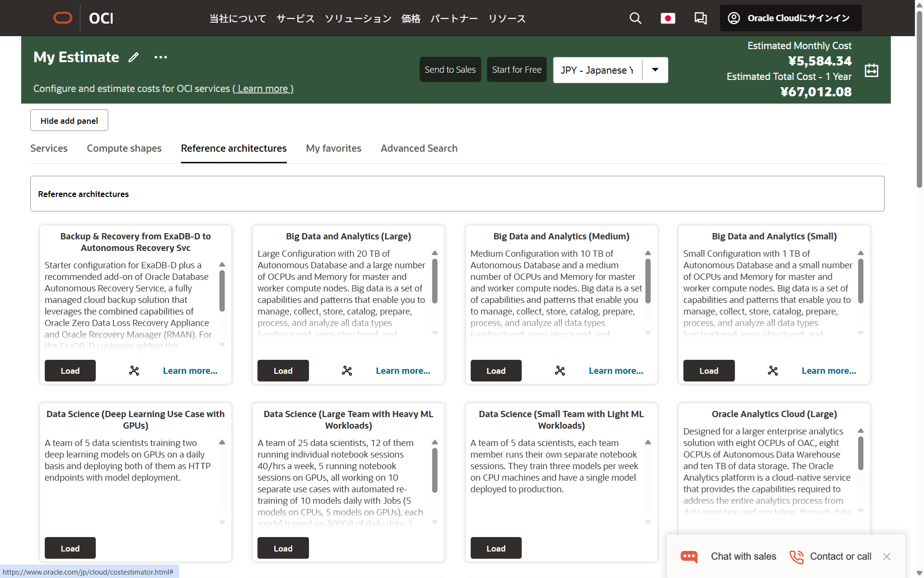The height and width of the screenshot is (578, 924).
Task: Click the search magnifier icon in the header
Action: [635, 18]
